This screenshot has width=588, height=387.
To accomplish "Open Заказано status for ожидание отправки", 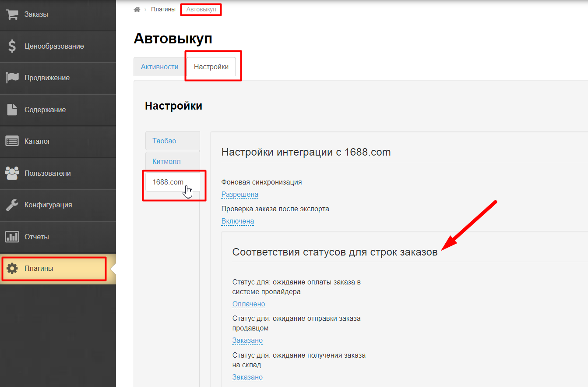I will 247,341.
